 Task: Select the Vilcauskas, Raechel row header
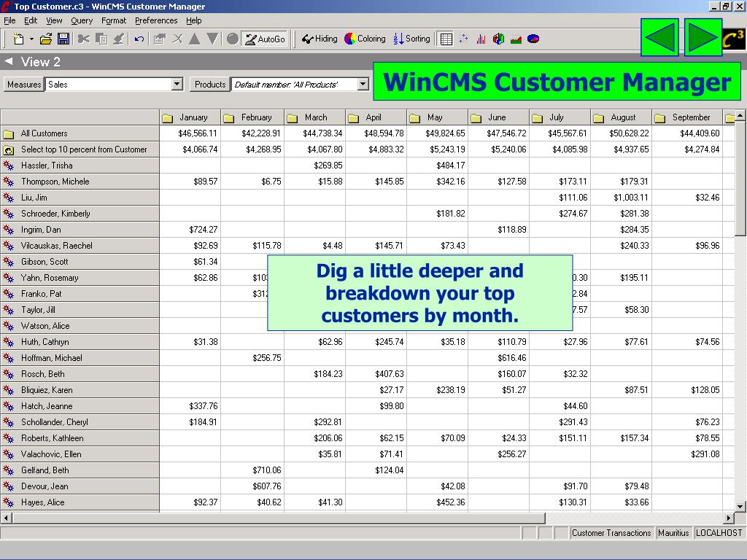tap(80, 246)
